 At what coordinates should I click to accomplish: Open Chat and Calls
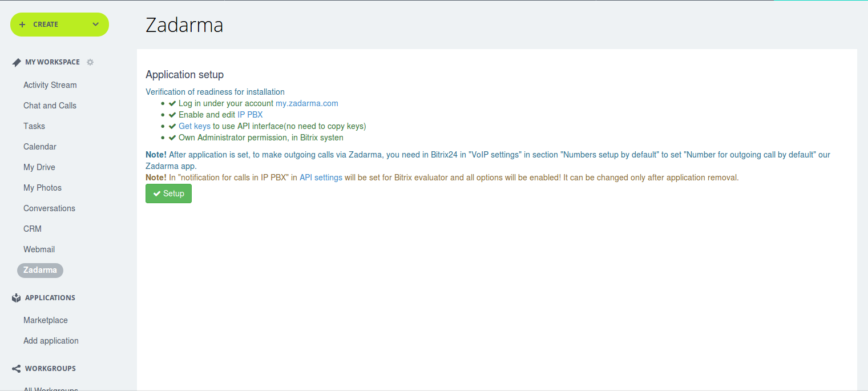(50, 106)
